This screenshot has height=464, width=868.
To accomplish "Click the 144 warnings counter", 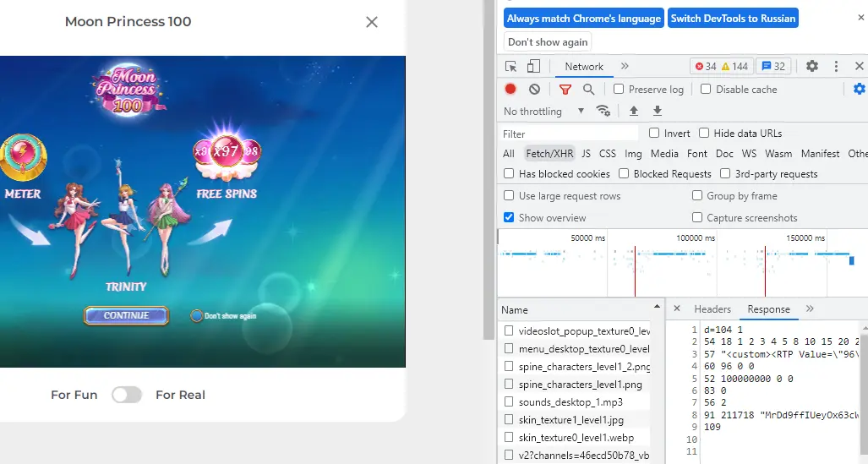I will 734,67.
